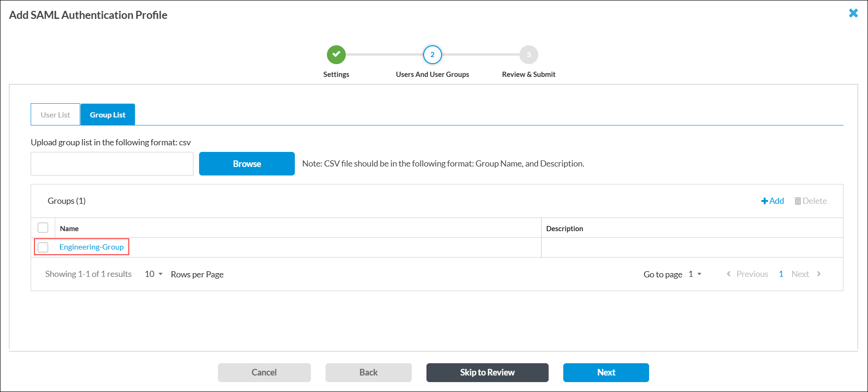Click the Next page arrow in pagination
868x392 pixels.
point(818,274)
